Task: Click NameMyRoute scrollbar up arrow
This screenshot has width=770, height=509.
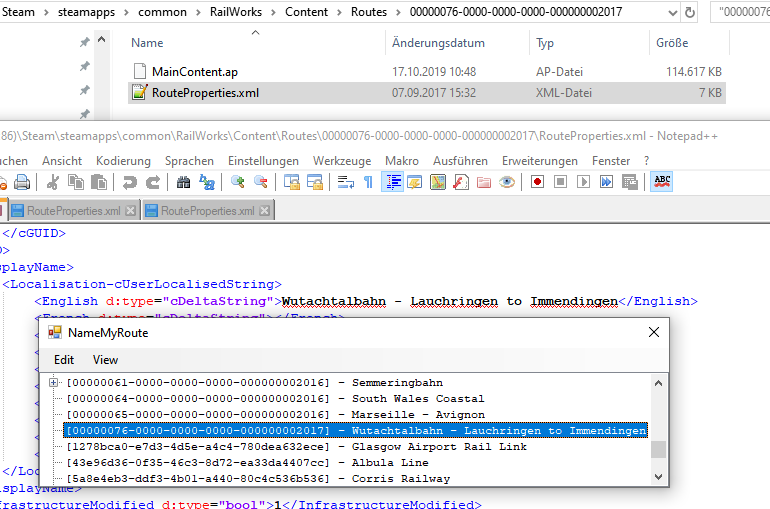Action: point(659,383)
